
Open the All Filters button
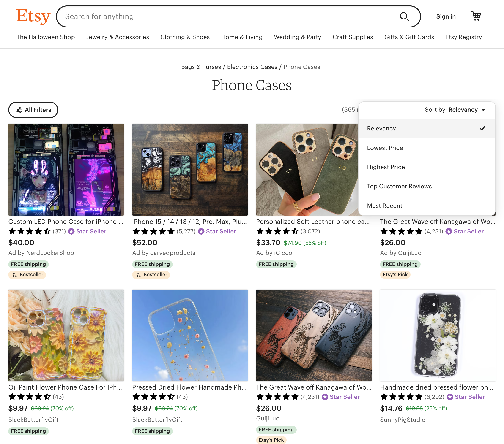(33, 110)
